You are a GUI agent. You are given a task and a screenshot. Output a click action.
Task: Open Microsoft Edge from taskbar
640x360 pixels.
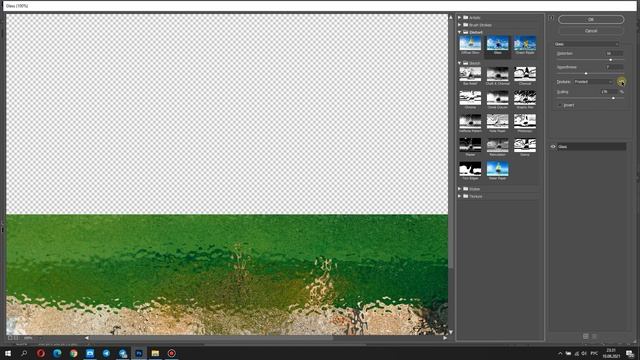point(57,353)
